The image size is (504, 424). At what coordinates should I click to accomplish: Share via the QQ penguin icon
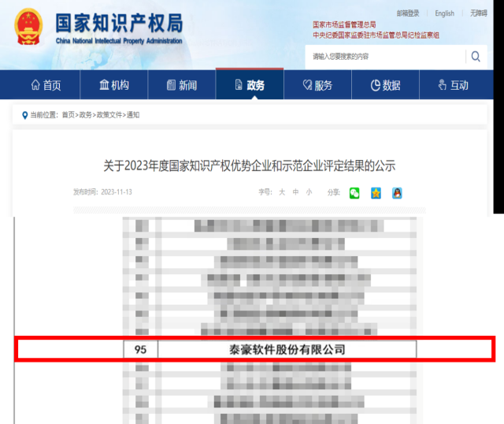tap(398, 192)
